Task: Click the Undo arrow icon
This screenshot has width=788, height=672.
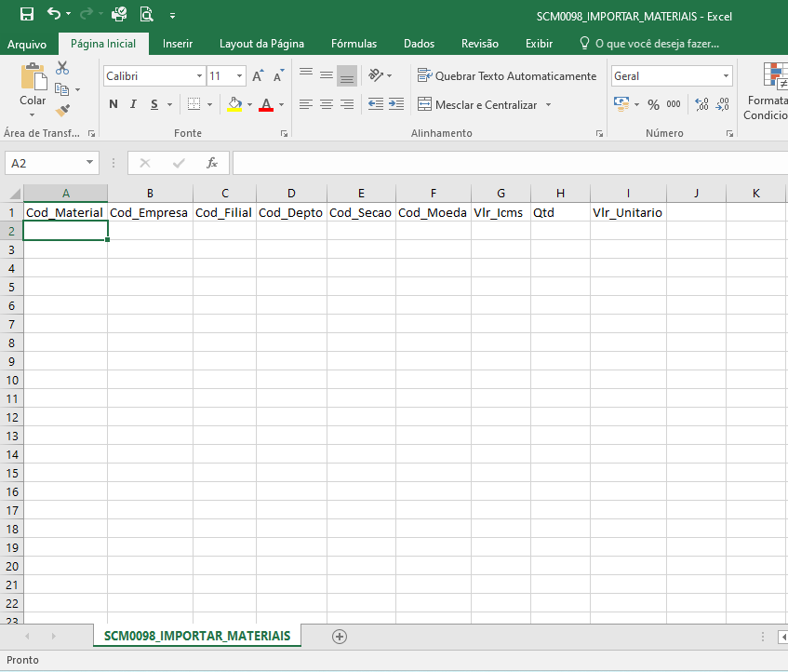Action: (x=54, y=14)
